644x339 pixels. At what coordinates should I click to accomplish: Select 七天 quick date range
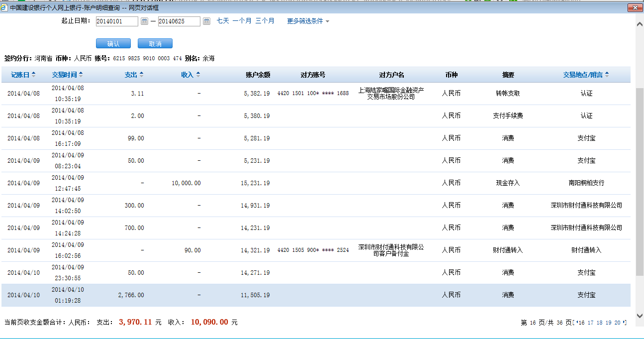tap(223, 21)
